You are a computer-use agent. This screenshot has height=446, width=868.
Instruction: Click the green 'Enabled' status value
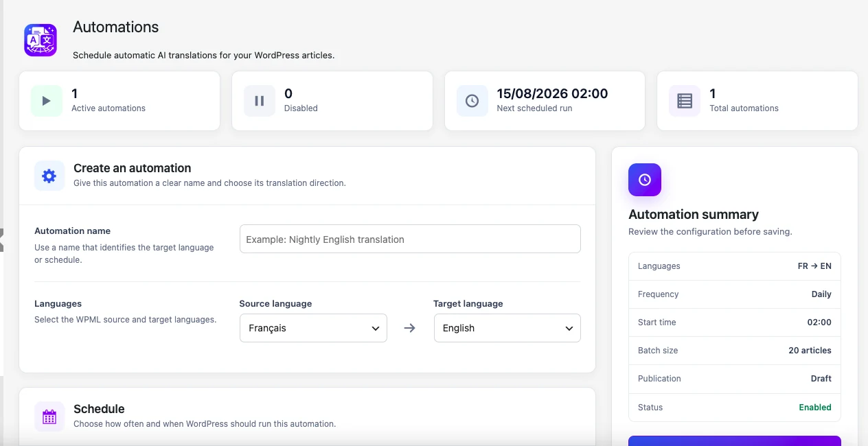coord(815,408)
